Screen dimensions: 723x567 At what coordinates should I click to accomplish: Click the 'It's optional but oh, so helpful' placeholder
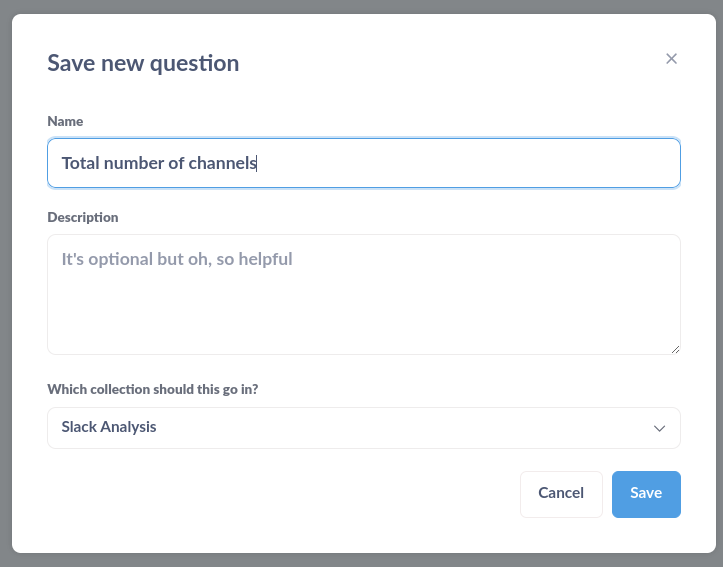[x=177, y=260]
